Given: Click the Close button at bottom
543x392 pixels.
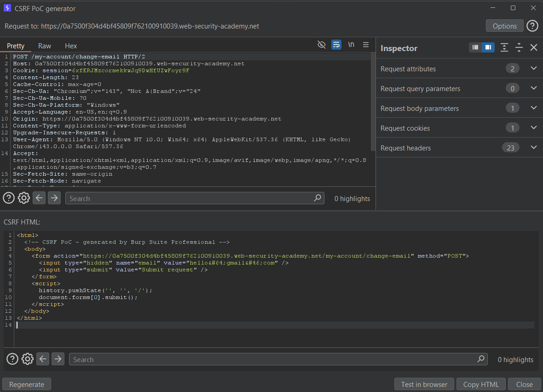Looking at the screenshot, I should 524,384.
